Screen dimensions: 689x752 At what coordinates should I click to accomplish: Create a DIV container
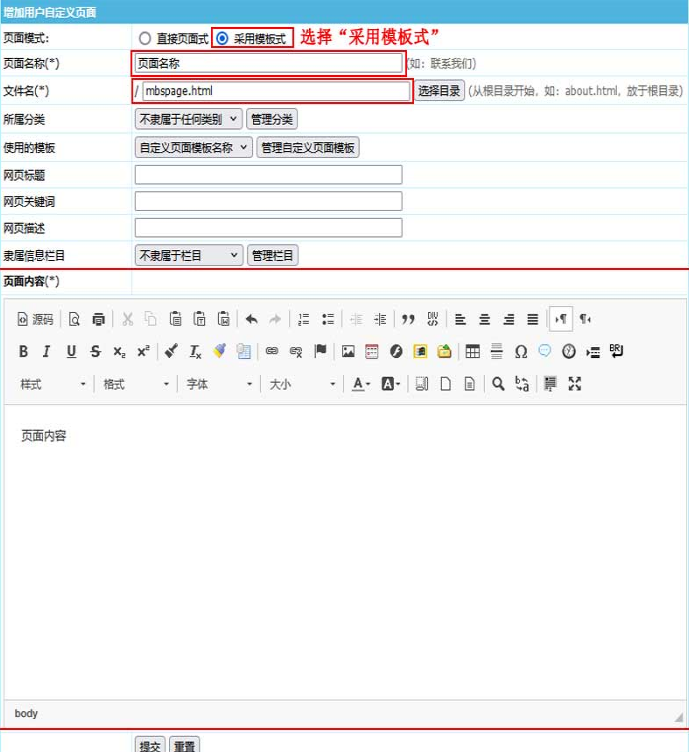[x=432, y=319]
